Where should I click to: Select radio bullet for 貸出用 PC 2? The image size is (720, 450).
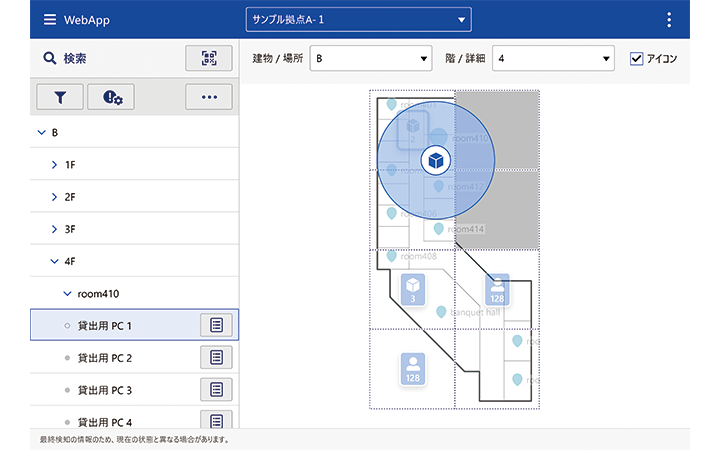67,358
